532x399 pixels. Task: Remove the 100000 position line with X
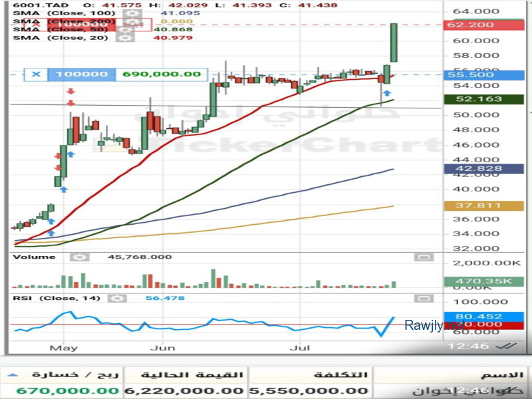(x=36, y=74)
